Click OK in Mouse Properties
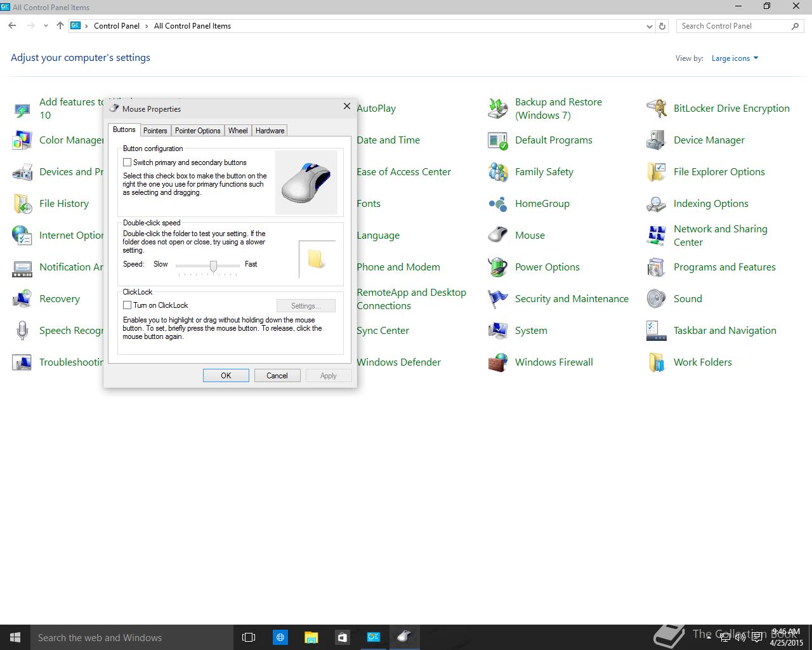This screenshot has width=812, height=650. point(226,376)
